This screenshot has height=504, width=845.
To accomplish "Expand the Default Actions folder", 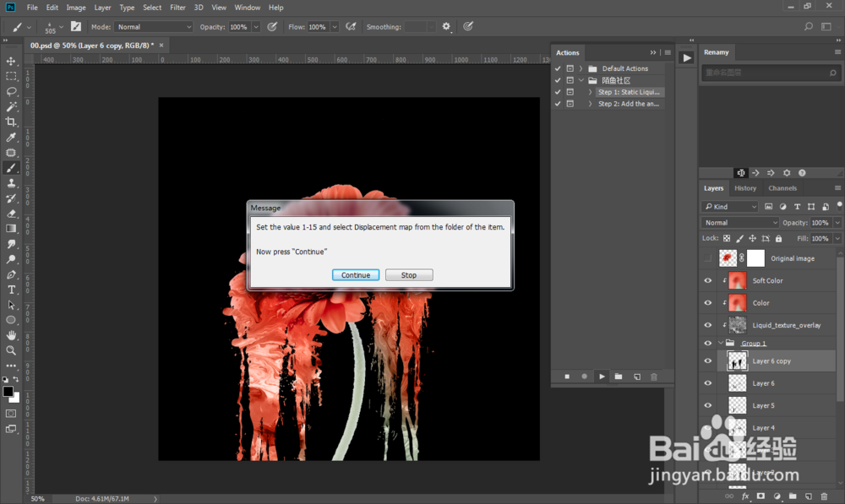I will point(581,68).
